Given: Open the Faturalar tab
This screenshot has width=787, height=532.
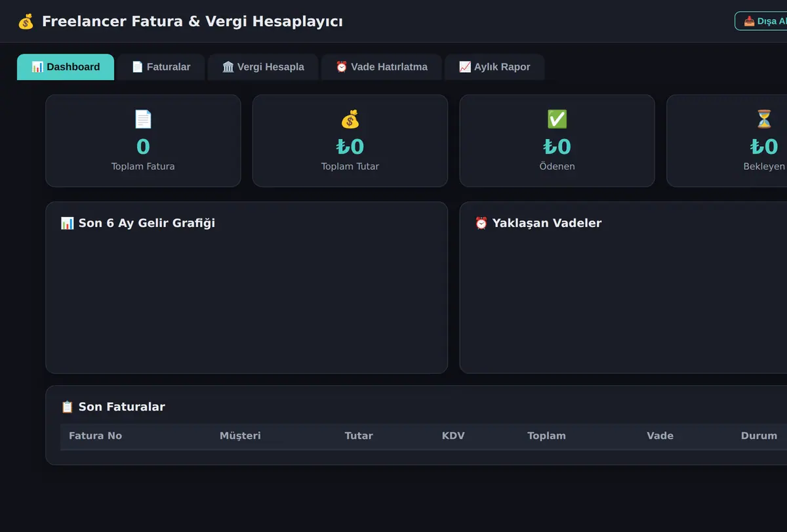Looking at the screenshot, I should click(161, 67).
